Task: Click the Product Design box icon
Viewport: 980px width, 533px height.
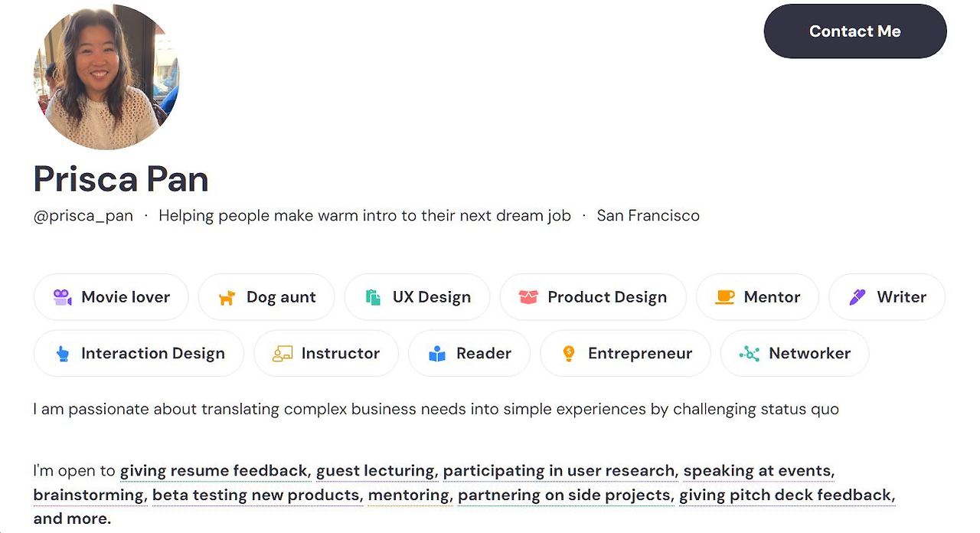Action: (x=528, y=297)
